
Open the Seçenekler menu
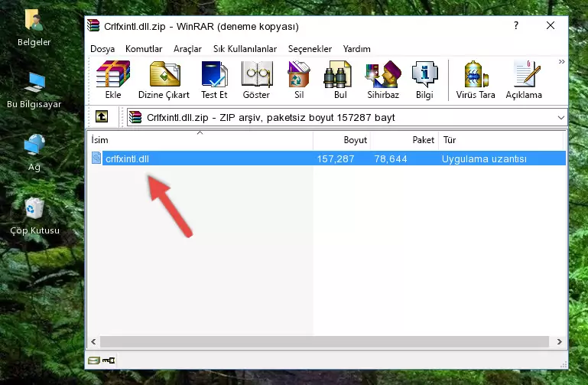point(310,49)
